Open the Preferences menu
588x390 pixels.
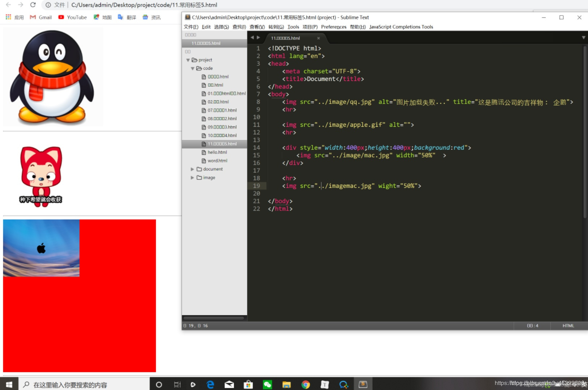[334, 27]
